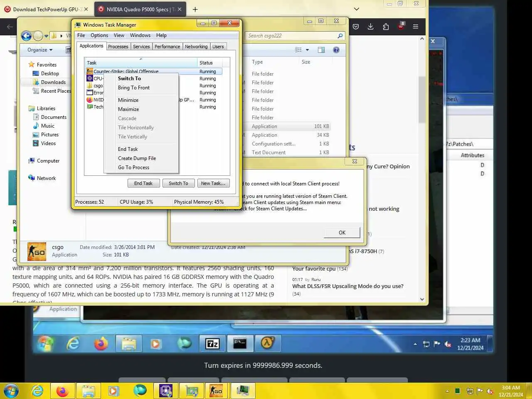Click the Task Manager icon on the taskbar
This screenshot has height=399, width=532.
click(x=242, y=391)
